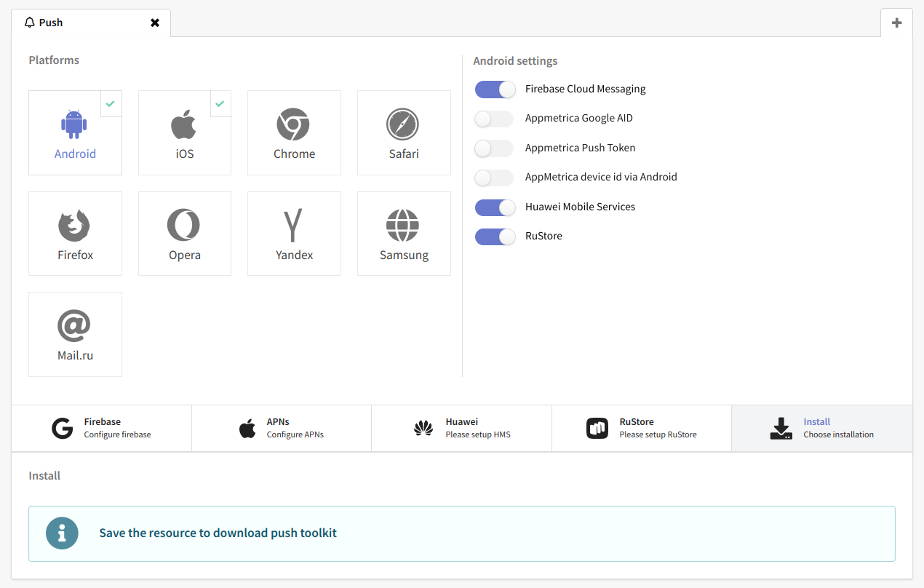Viewport: 924px width, 588px height.
Task: Click the Please setup RuStore subtitle
Action: click(x=658, y=435)
